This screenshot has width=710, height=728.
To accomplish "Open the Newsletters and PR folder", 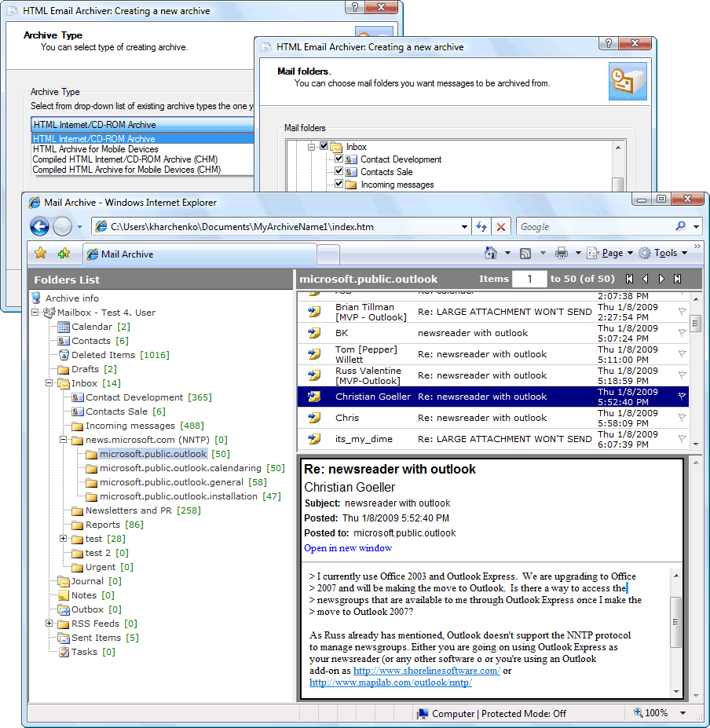I will [x=129, y=510].
